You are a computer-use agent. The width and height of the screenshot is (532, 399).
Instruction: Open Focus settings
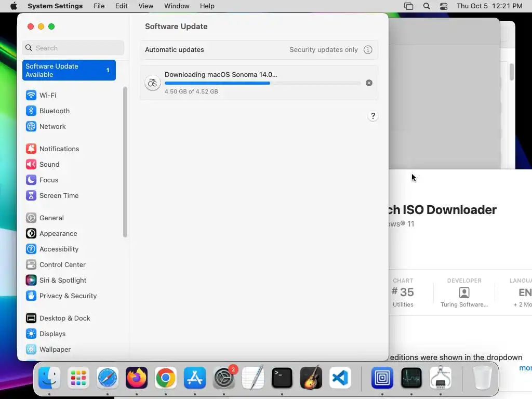click(x=42, y=180)
